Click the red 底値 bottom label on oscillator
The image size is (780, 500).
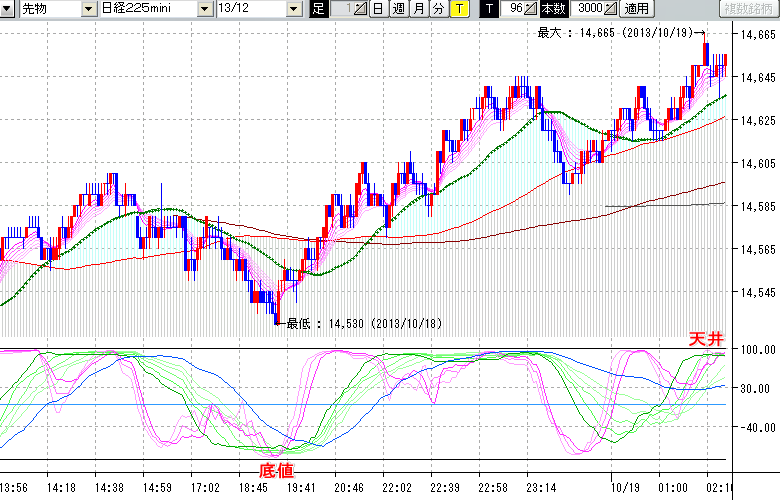(277, 468)
